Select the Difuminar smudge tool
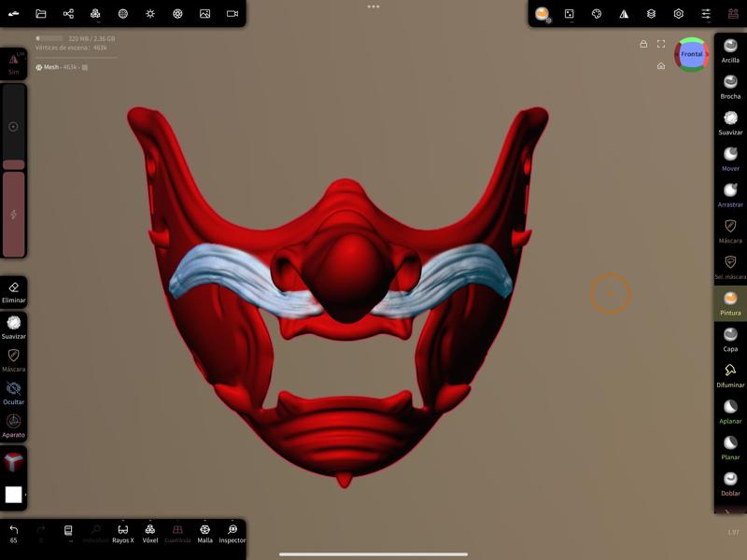This screenshot has height=560, width=747. point(730,376)
